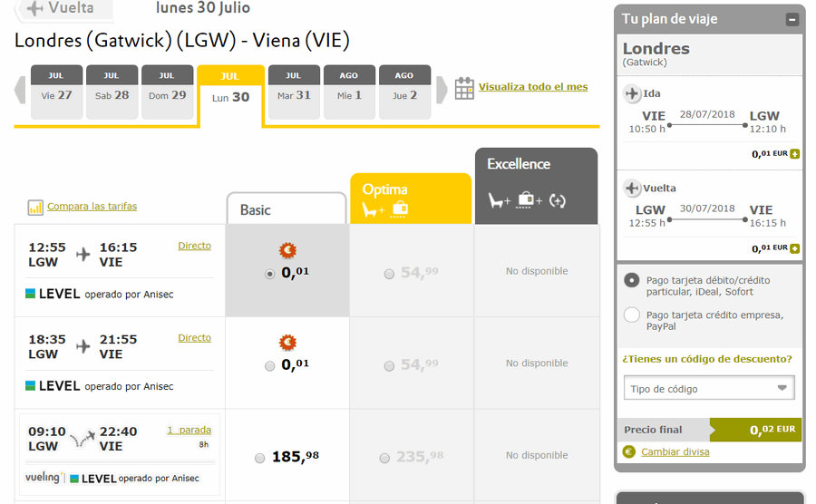Select Optima fare 54,99 for 18:35 flight
Image resolution: width=816 pixels, height=504 pixels.
[x=389, y=365]
